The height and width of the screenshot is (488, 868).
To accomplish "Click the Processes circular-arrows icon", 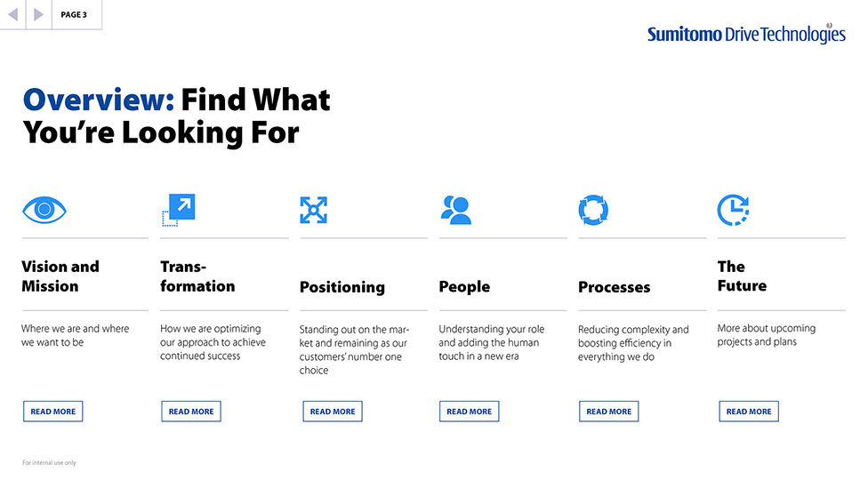I will tap(593, 210).
